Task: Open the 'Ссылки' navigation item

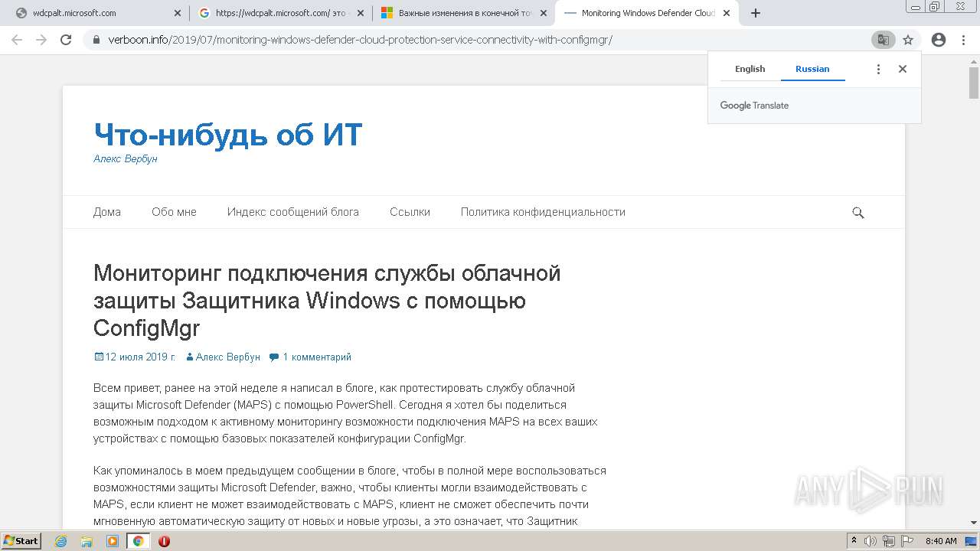Action: click(x=410, y=212)
